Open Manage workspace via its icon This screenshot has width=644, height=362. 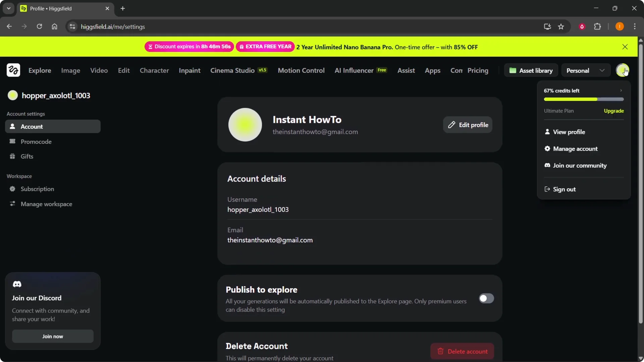(12, 204)
